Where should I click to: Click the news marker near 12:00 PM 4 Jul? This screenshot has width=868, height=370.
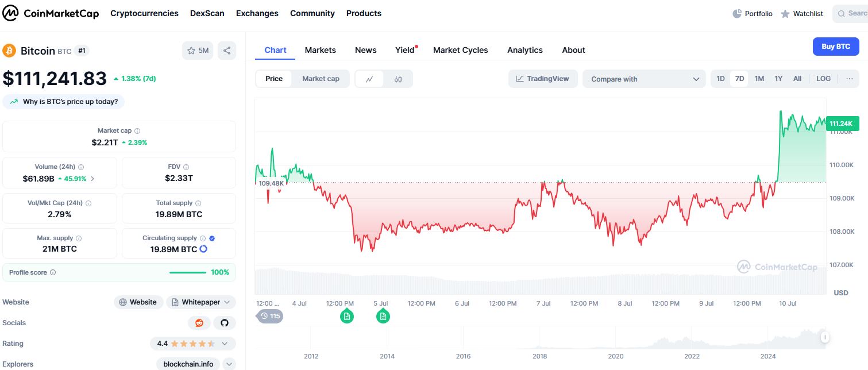point(346,316)
